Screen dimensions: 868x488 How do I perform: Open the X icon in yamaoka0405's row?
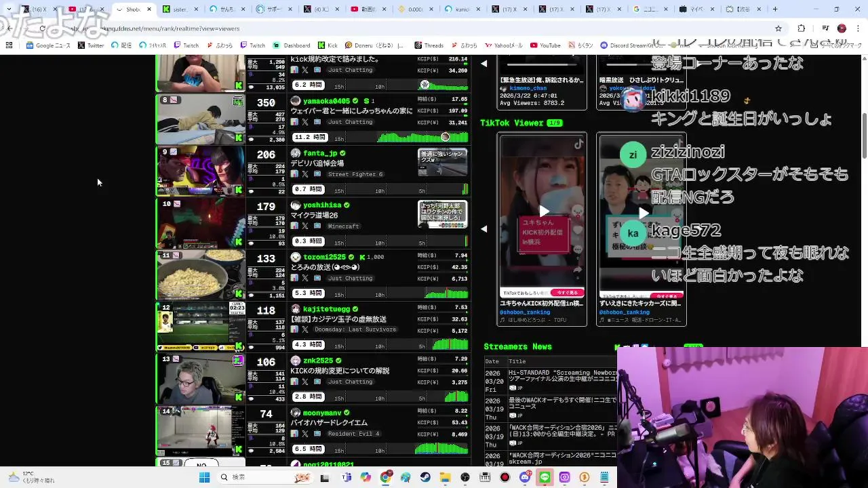[x=305, y=122]
